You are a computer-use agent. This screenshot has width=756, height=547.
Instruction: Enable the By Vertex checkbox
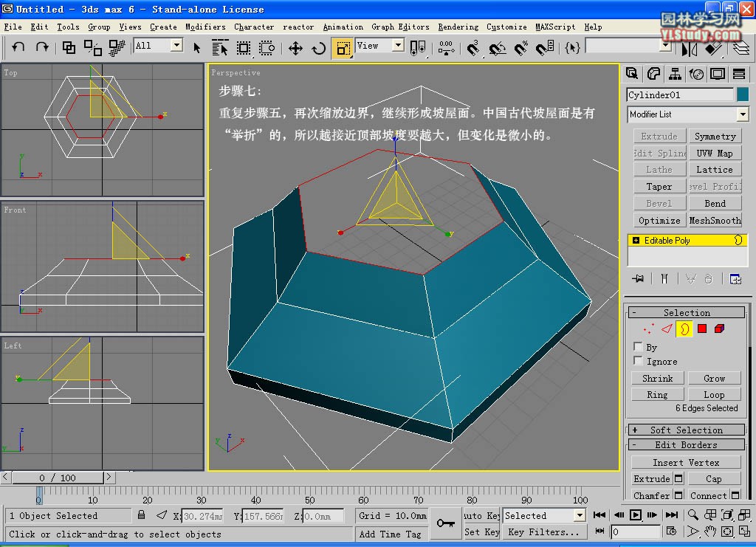pyautogui.click(x=639, y=347)
